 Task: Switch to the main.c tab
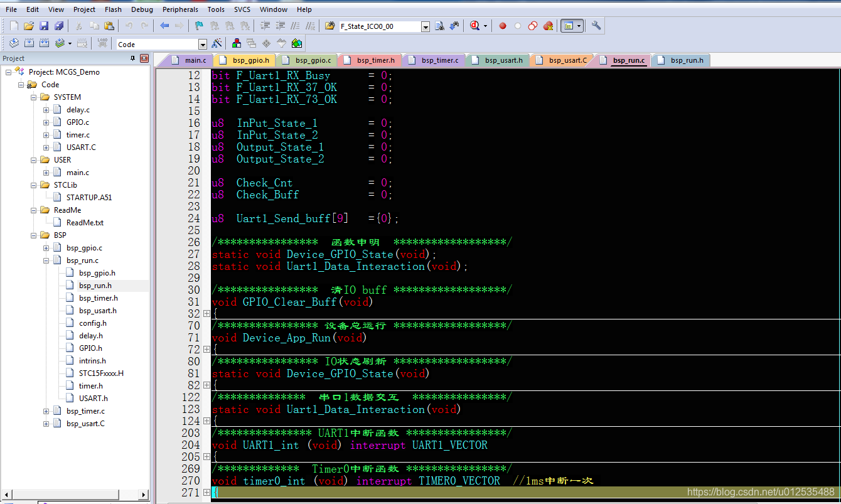[x=188, y=60]
